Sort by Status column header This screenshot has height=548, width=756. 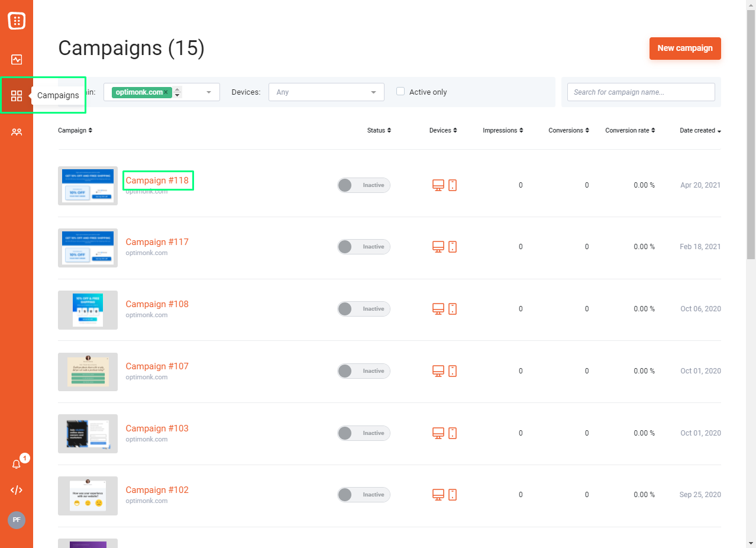379,130
